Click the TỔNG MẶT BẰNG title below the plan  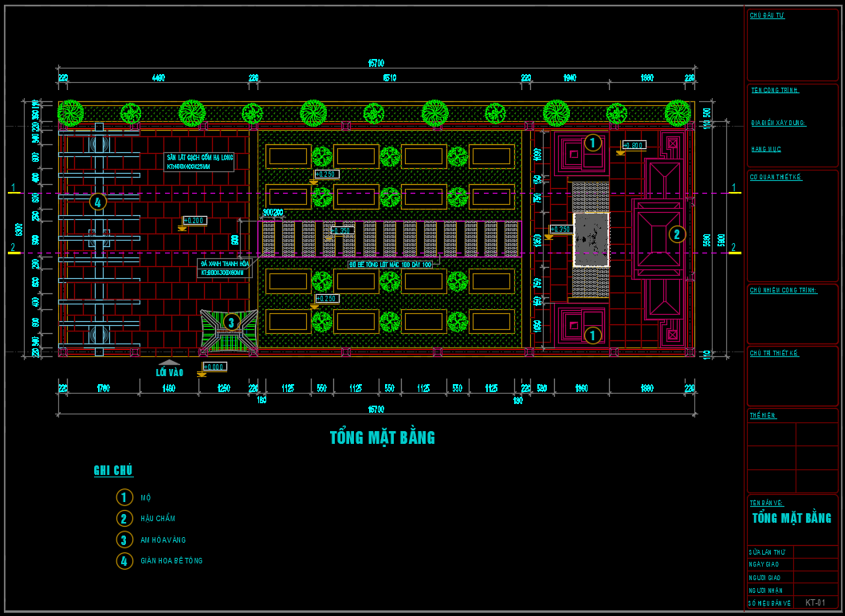point(382,437)
